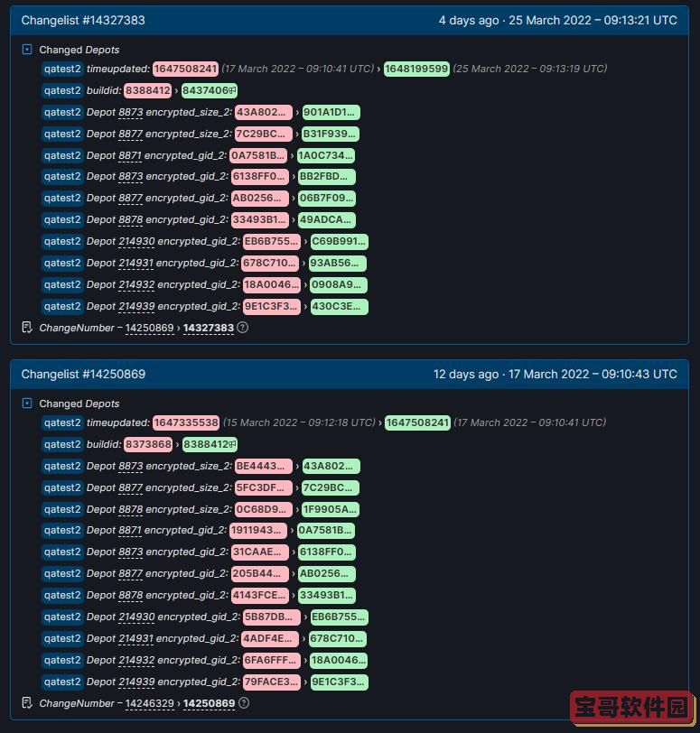
Task: Open ChangeNumber link 14246329
Action: 150,703
